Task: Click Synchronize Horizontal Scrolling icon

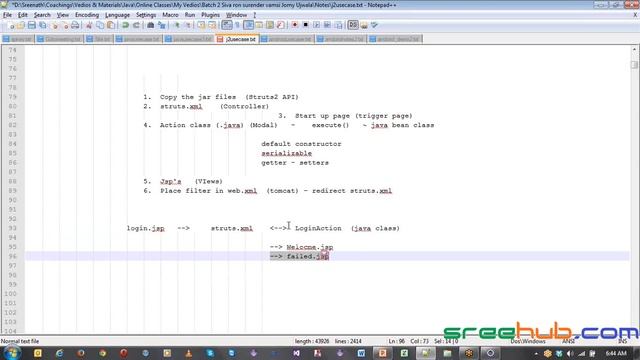Action: tap(212, 25)
